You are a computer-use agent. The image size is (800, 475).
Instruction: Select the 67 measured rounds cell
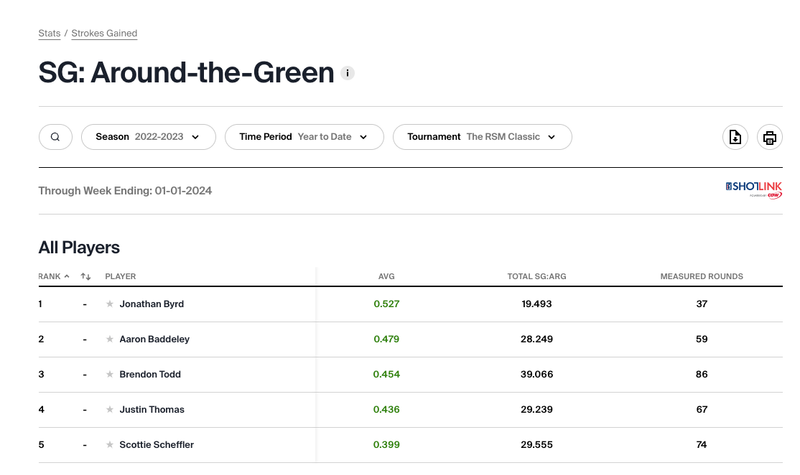702,410
